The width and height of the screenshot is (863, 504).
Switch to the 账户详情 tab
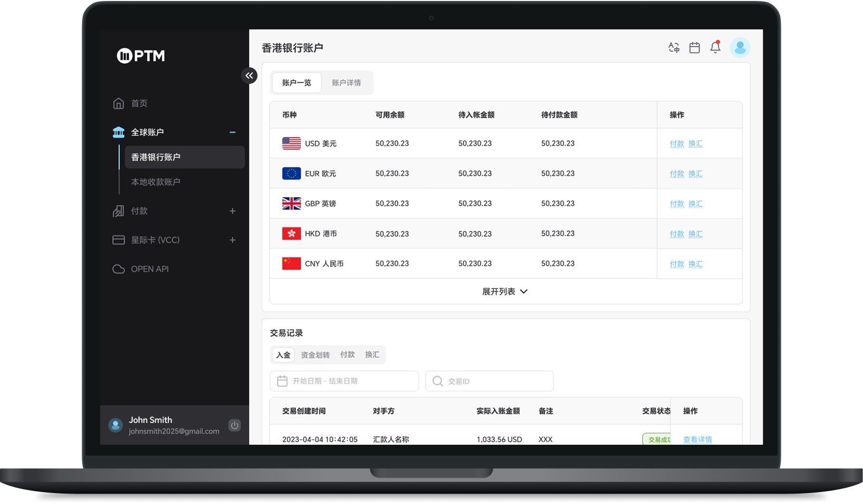pos(346,83)
